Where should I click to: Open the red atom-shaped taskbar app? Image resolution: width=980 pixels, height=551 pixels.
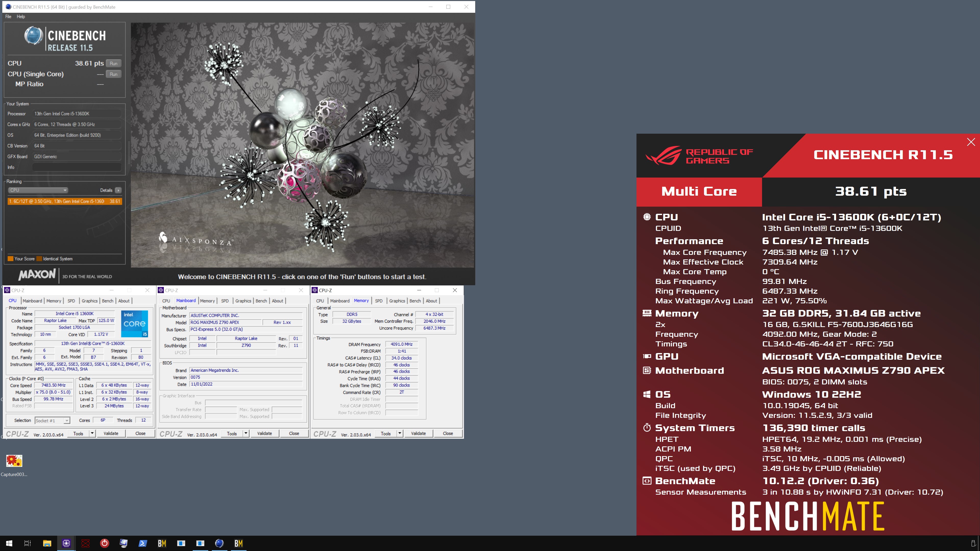tap(85, 543)
